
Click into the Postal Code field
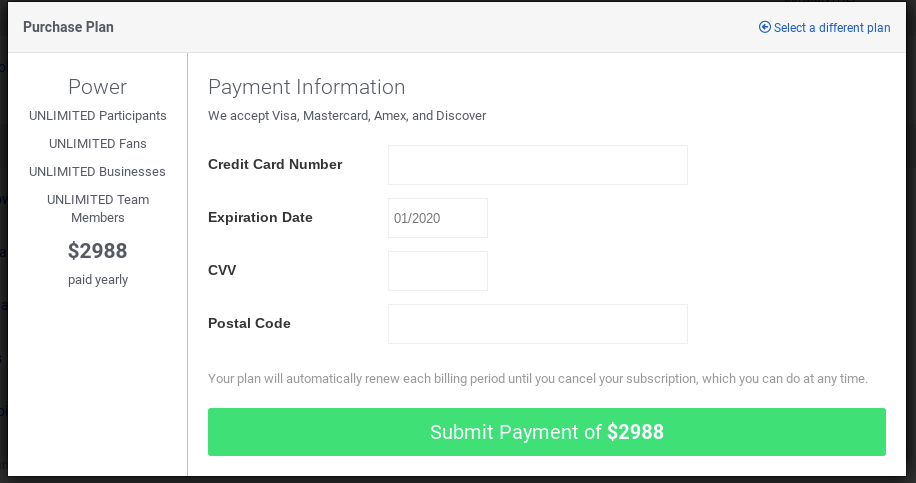537,324
